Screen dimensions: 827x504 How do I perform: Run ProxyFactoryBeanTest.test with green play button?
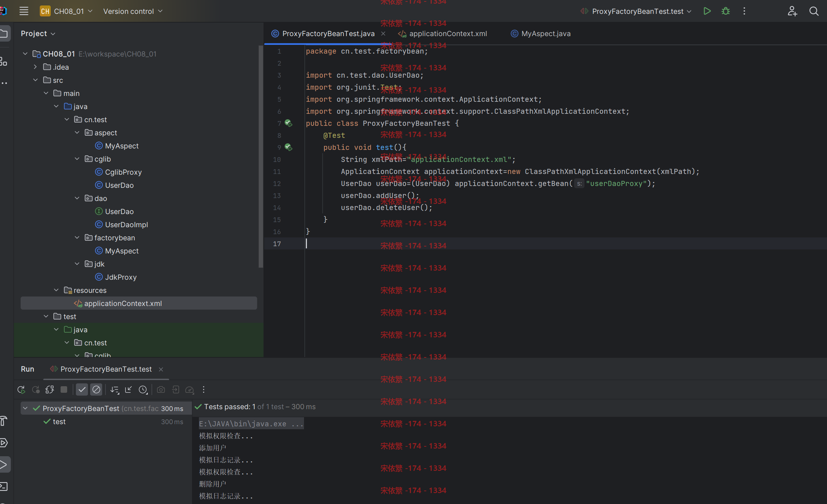click(707, 11)
